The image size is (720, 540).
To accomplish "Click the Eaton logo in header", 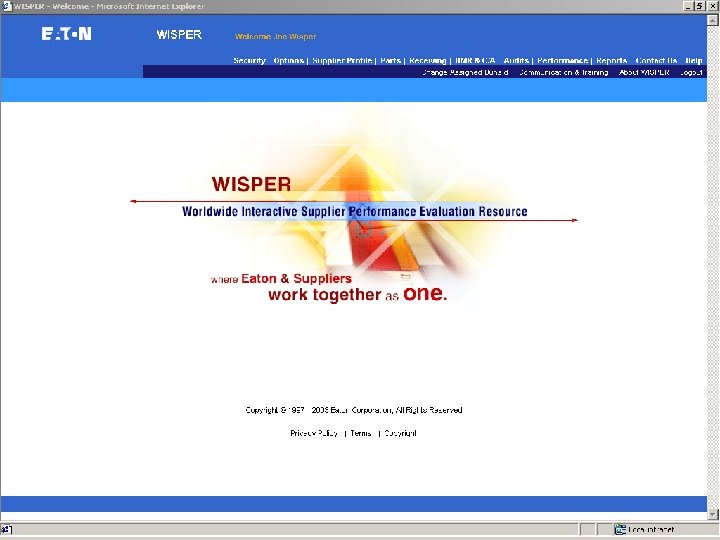I will pos(67,34).
